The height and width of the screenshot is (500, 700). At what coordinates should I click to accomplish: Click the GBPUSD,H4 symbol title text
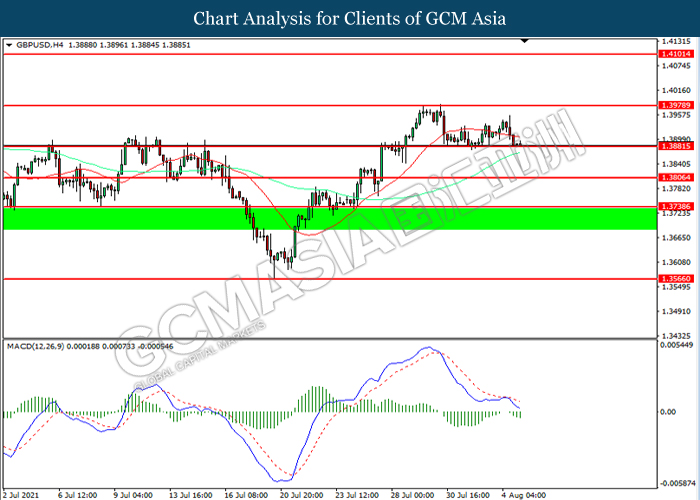[x=40, y=45]
